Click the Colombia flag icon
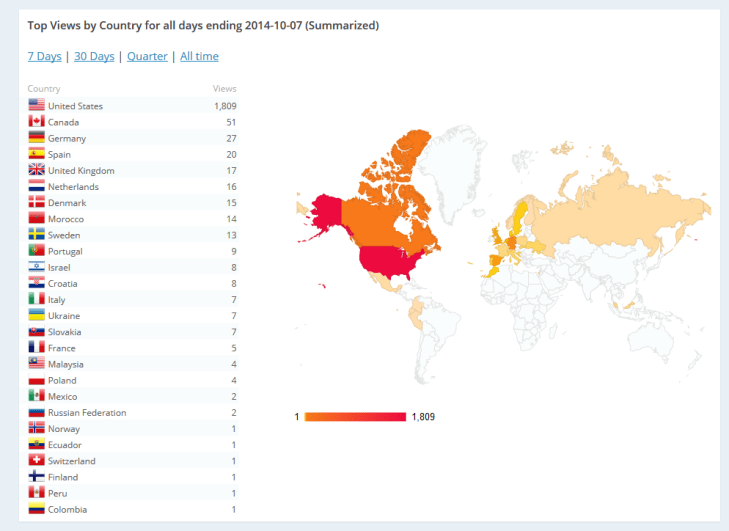The width and height of the screenshot is (729, 531). 36,509
